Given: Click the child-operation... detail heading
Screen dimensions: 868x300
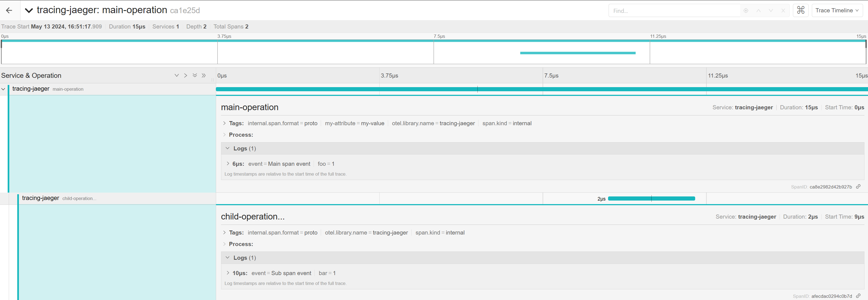Looking at the screenshot, I should 253,216.
